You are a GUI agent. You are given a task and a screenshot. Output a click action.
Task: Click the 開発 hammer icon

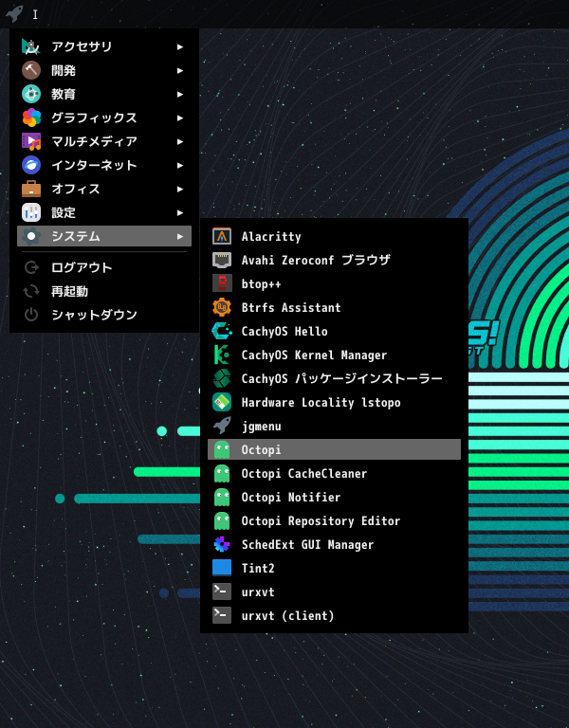tap(31, 70)
